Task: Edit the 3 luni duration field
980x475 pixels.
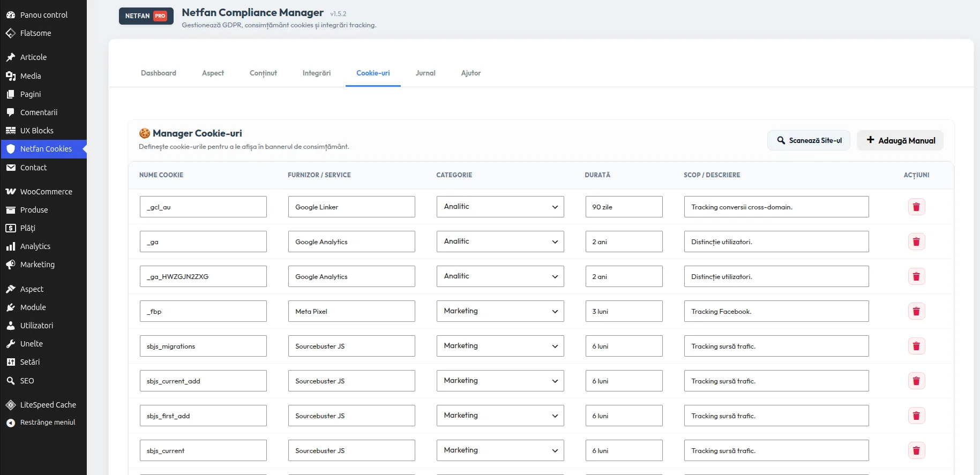Action: 624,311
